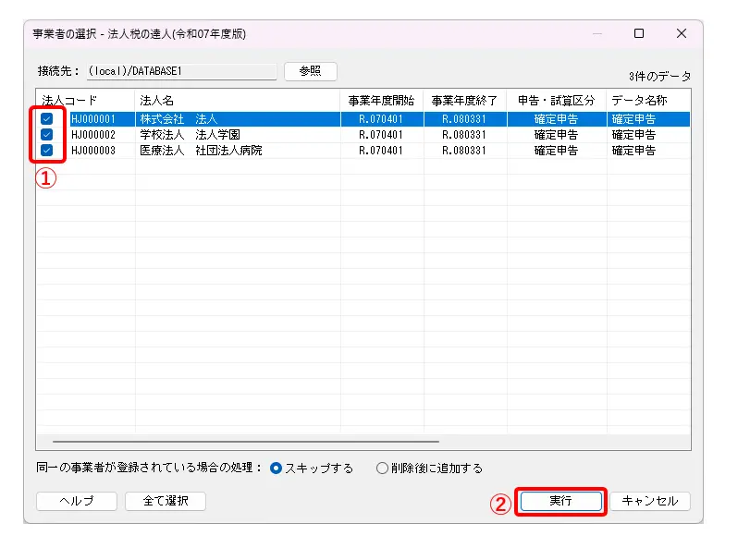Image resolution: width=750 pixels, height=560 pixels.
Task: Click the 全て選択 button
Action: (166, 501)
